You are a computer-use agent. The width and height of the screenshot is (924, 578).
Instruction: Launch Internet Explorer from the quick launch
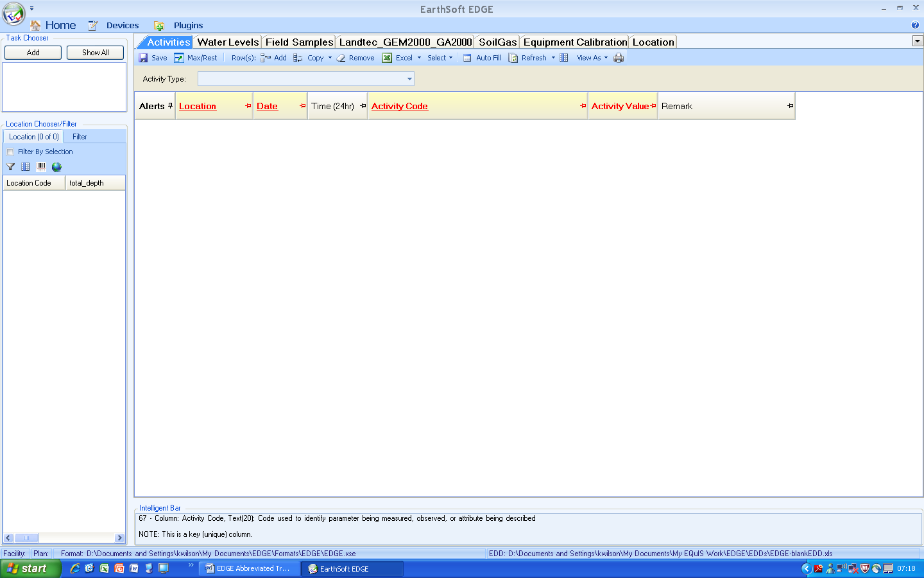pyautogui.click(x=75, y=568)
